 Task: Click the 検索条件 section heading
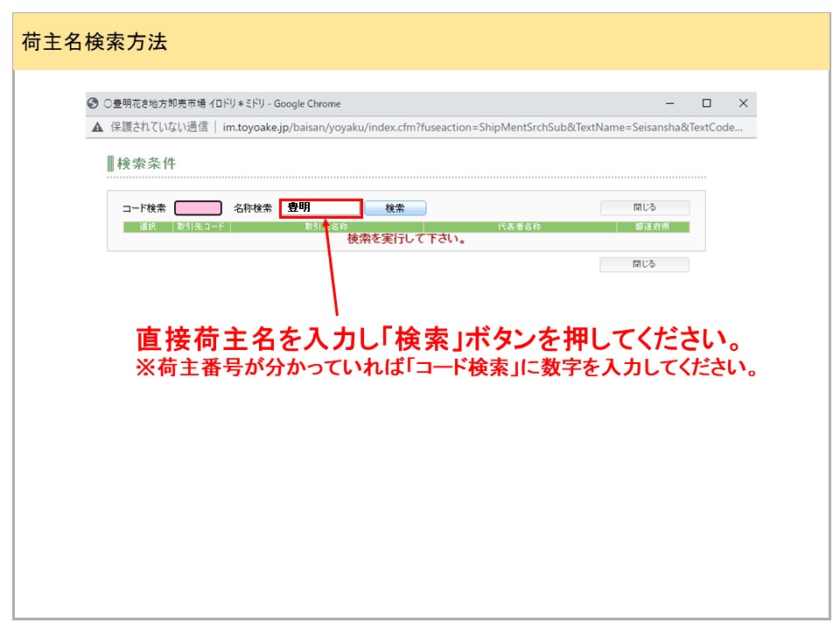(x=146, y=164)
